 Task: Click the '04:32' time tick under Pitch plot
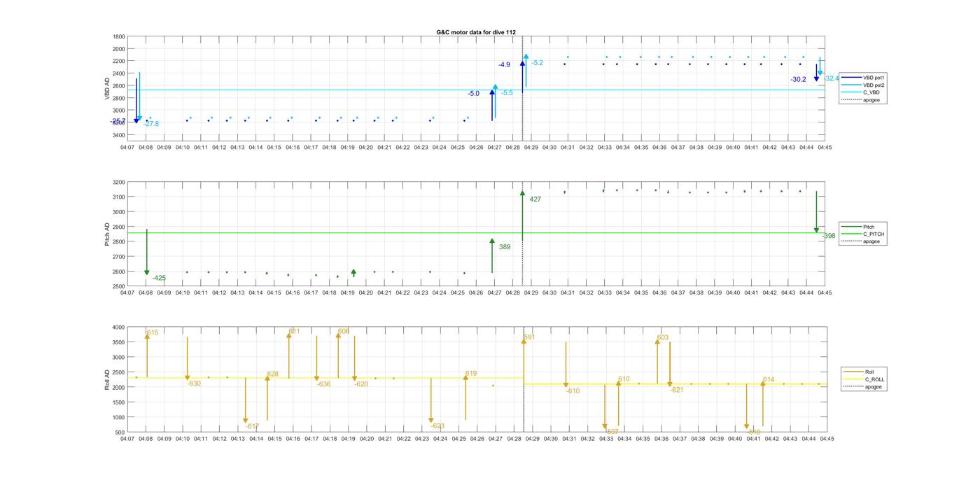pyautogui.click(x=586, y=293)
